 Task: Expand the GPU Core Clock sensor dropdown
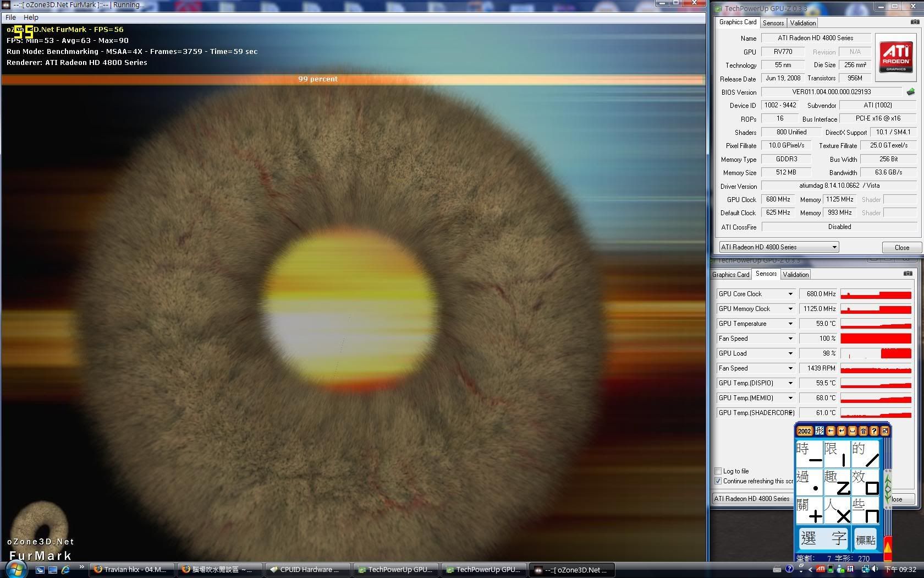pos(790,294)
